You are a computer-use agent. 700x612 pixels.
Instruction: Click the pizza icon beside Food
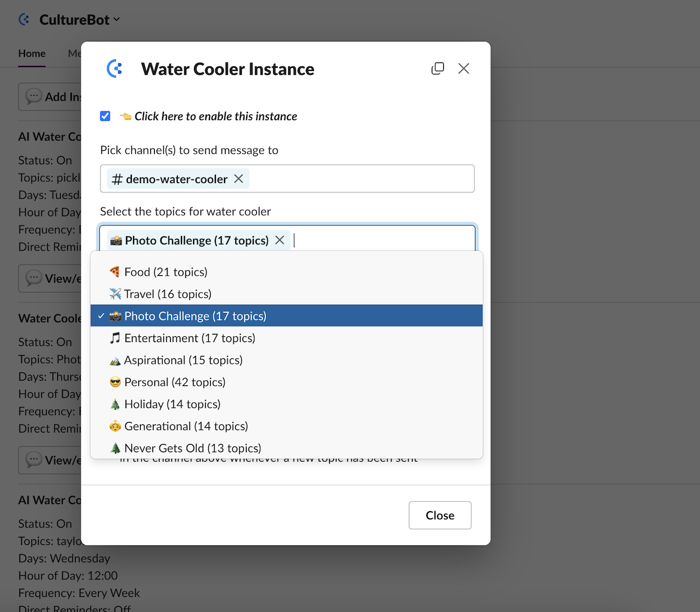tap(115, 272)
